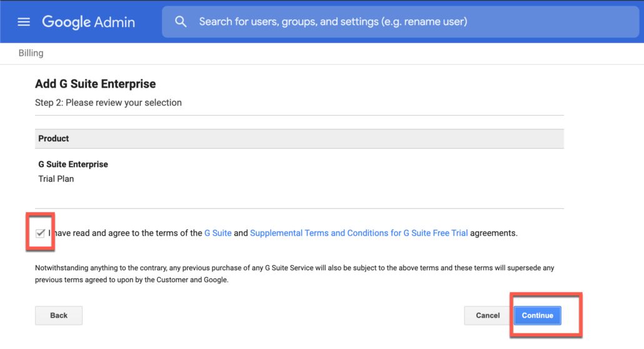Screen dimensions: 644x349
Task: Open the hamburger main menu
Action: coord(24,22)
